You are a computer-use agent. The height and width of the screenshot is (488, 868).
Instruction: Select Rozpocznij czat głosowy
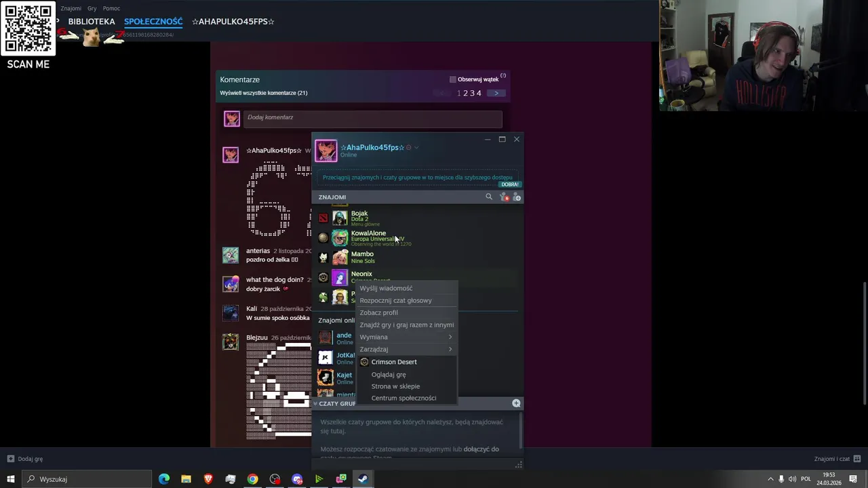click(406, 300)
